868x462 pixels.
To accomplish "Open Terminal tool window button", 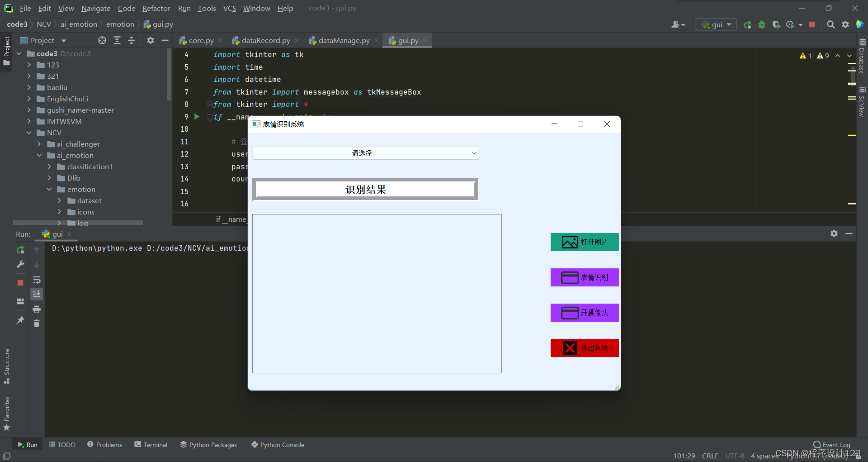I will tap(151, 445).
